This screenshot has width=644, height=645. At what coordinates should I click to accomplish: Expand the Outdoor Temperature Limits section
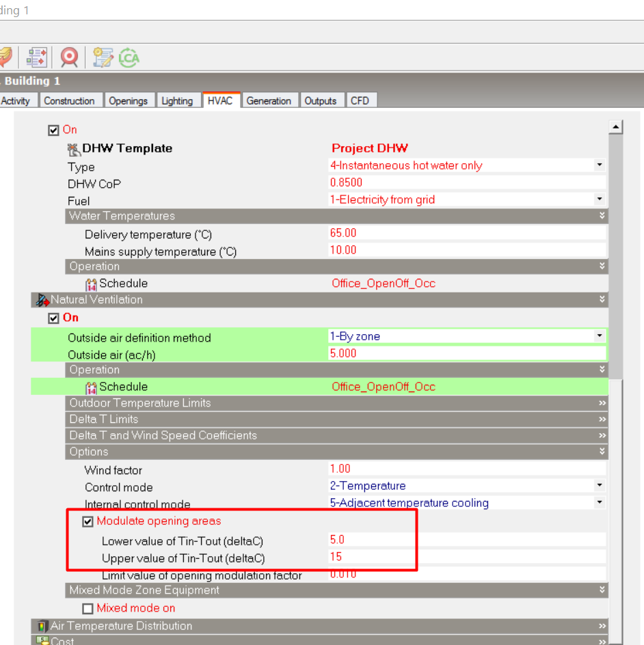[602, 403]
